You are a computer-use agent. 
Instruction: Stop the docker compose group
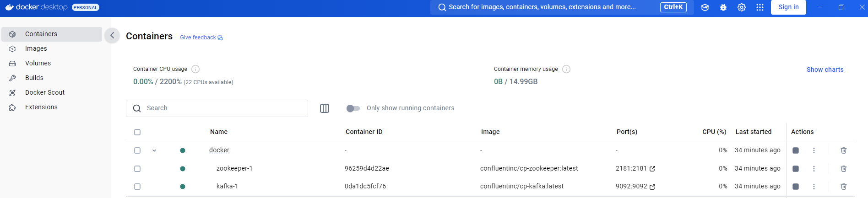(x=796, y=150)
